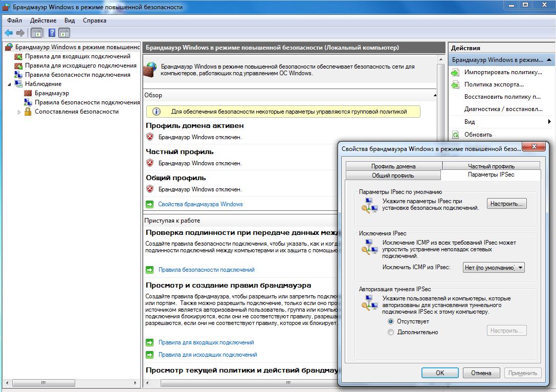The image size is (556, 392).
Task: Click the Forward arrow toolbar icon
Action: point(20,33)
